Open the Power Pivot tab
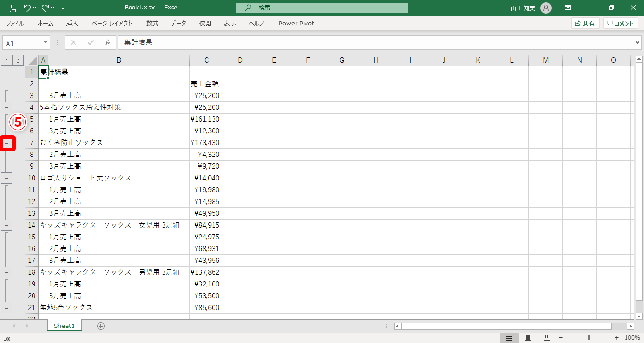This screenshot has width=644, height=343. (x=296, y=23)
